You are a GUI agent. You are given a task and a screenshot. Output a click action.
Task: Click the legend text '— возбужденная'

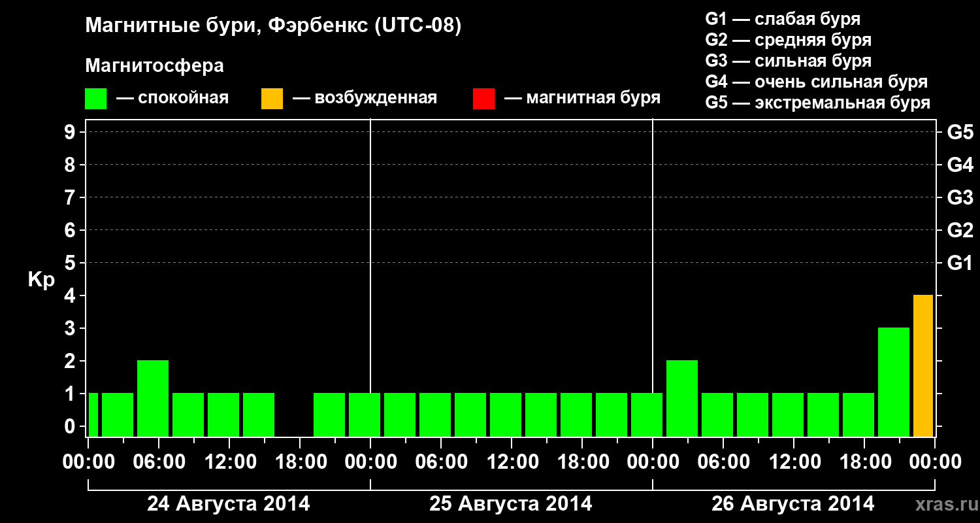pos(365,99)
